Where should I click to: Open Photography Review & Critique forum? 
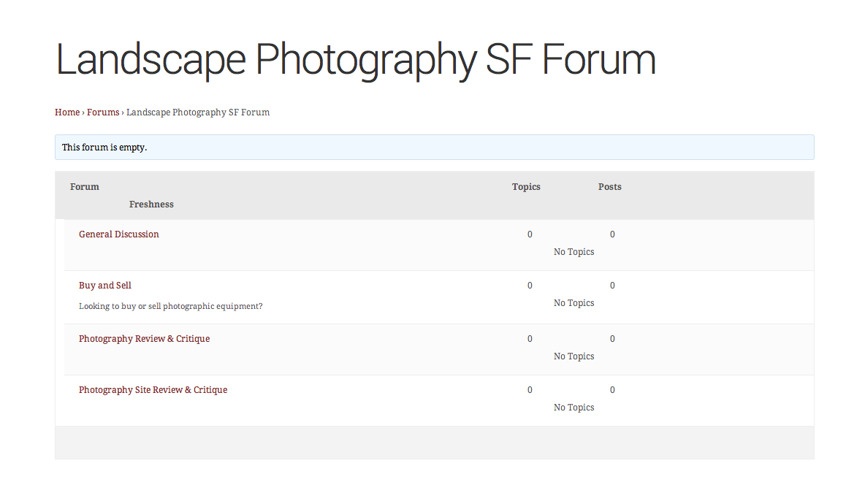pos(144,339)
